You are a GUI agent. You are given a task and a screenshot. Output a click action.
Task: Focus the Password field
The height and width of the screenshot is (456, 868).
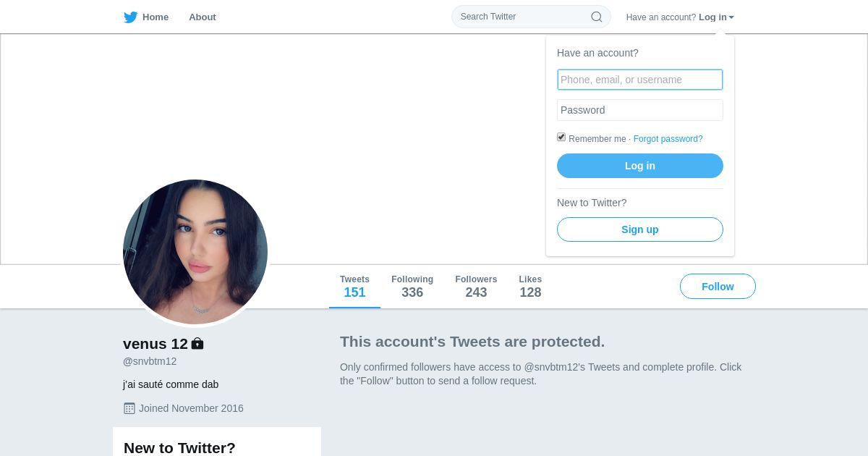(640, 110)
